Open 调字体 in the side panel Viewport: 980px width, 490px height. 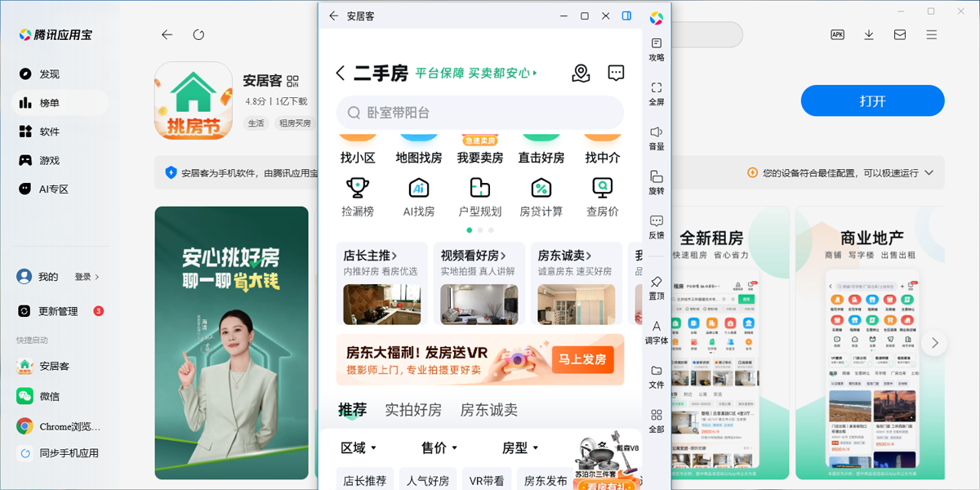point(657,332)
